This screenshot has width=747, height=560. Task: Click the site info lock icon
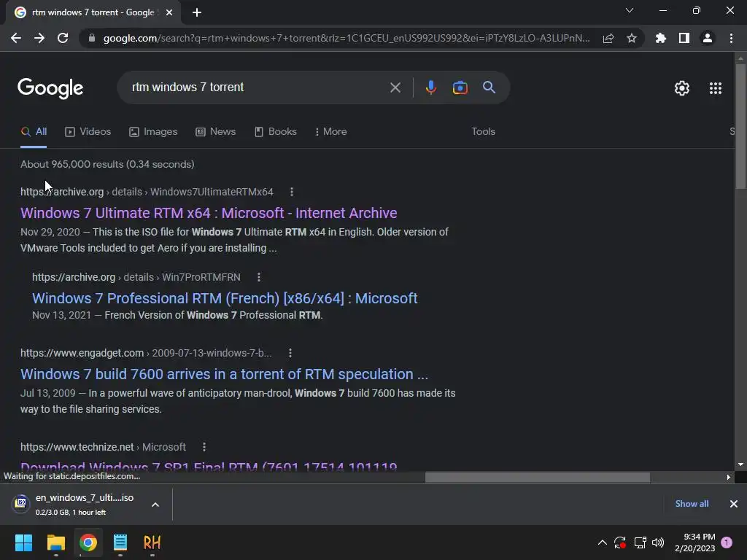click(91, 38)
